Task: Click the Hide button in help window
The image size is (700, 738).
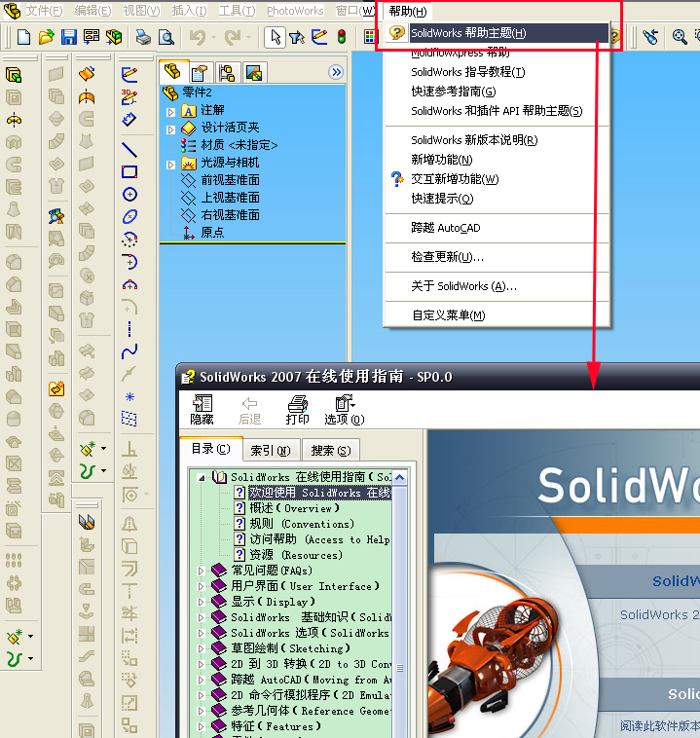Action: point(203,410)
